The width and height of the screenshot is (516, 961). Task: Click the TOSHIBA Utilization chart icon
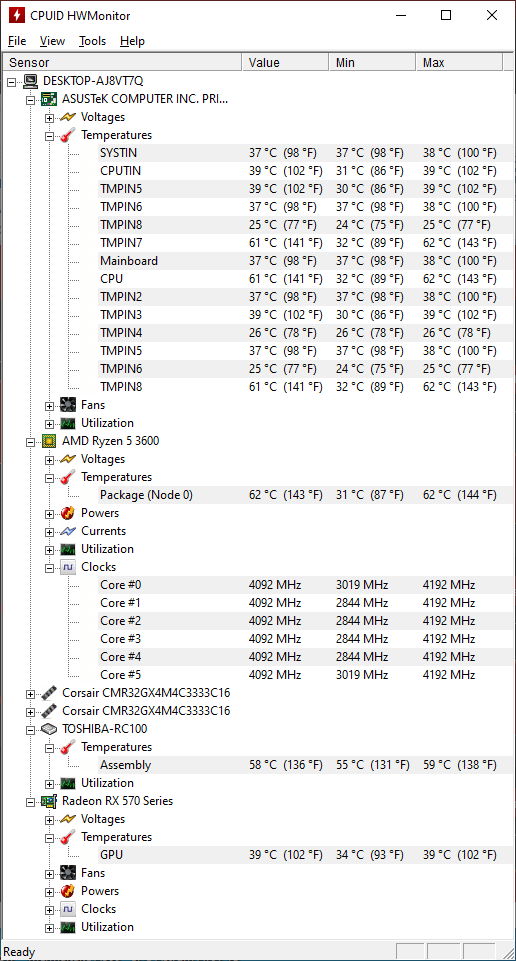click(68, 783)
